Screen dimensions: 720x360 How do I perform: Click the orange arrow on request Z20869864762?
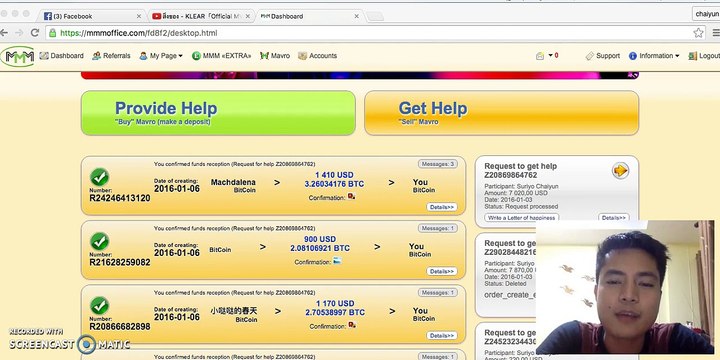tap(620, 171)
